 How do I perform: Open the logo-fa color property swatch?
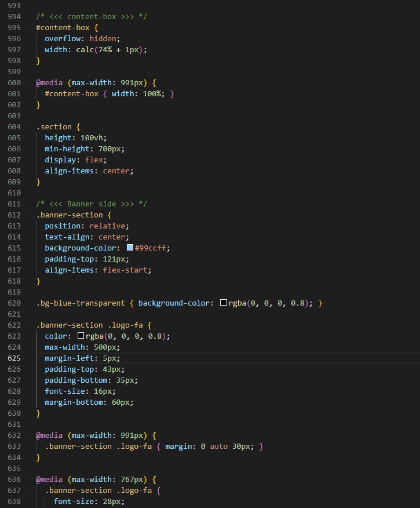pos(81,336)
